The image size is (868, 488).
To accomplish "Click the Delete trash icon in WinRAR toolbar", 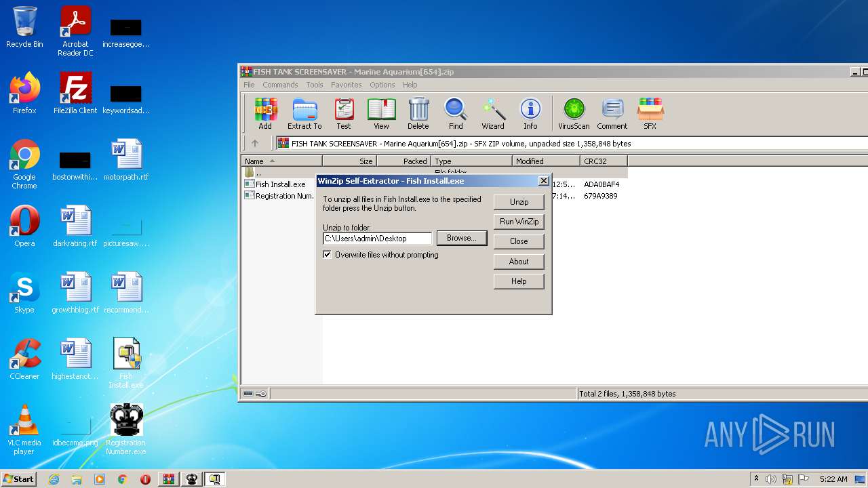I will pyautogui.click(x=418, y=113).
